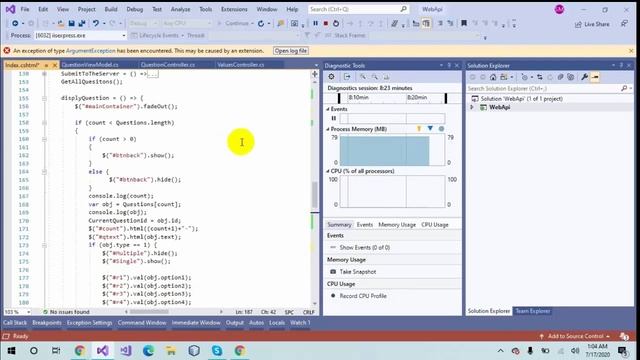This screenshot has width=640, height=360.
Task: Close the Index.cshtml tab
Action: 55,65
